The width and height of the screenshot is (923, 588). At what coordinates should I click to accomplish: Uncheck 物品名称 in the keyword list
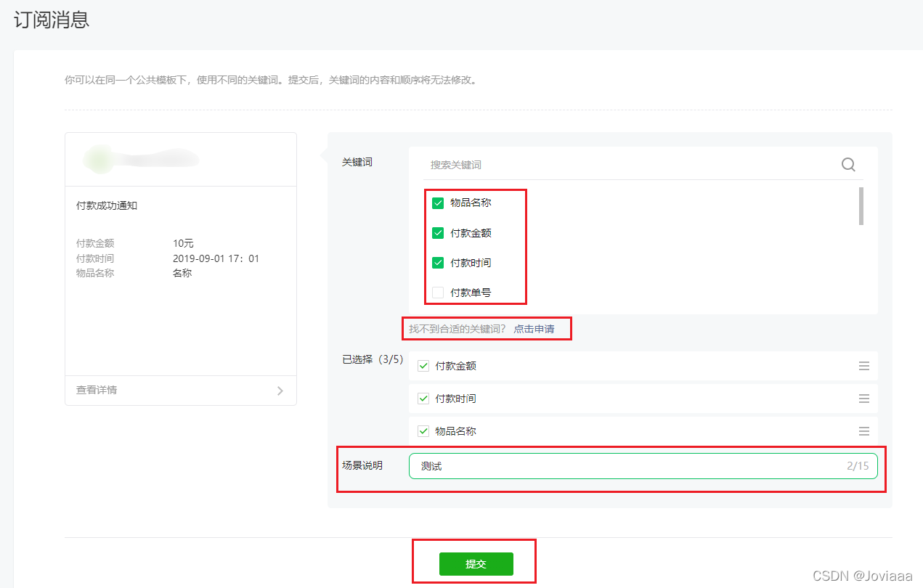tap(437, 203)
